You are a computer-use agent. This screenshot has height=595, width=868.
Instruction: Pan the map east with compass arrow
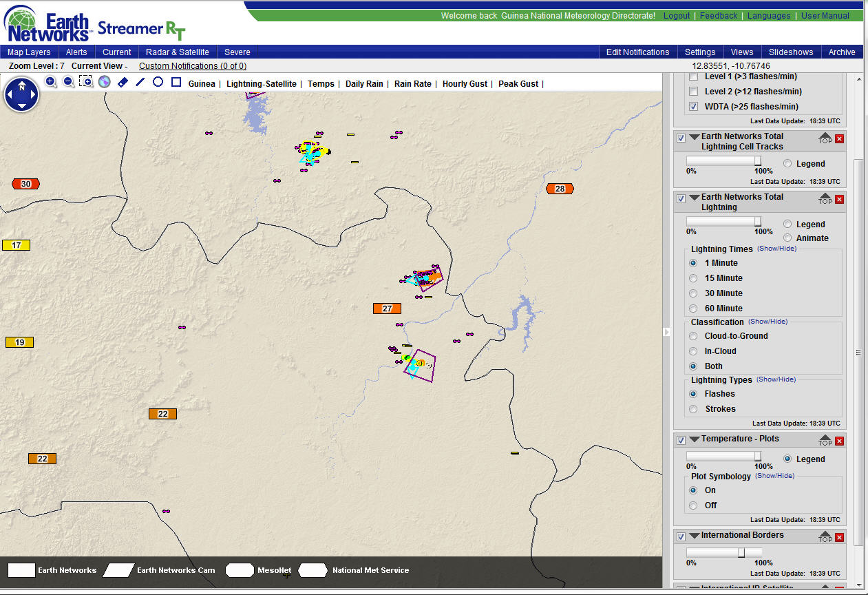pos(32,95)
